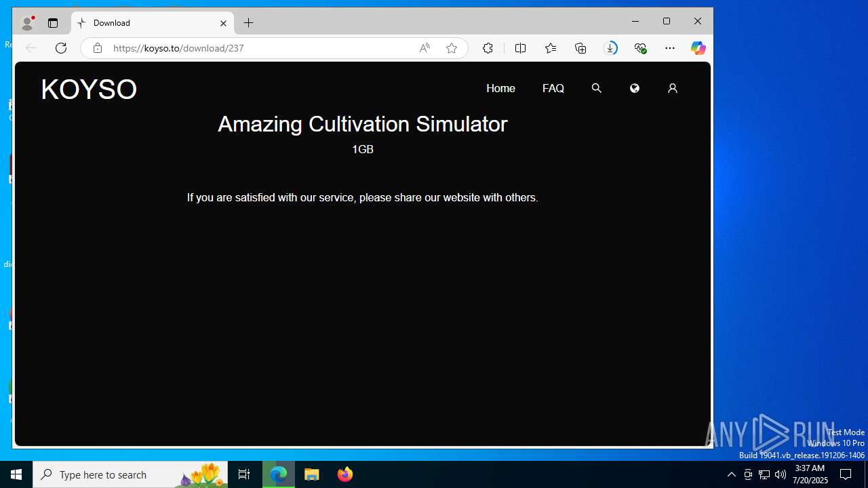Open volume speaker tray icon
Image resolution: width=868 pixels, height=488 pixels.
pyautogui.click(x=781, y=474)
